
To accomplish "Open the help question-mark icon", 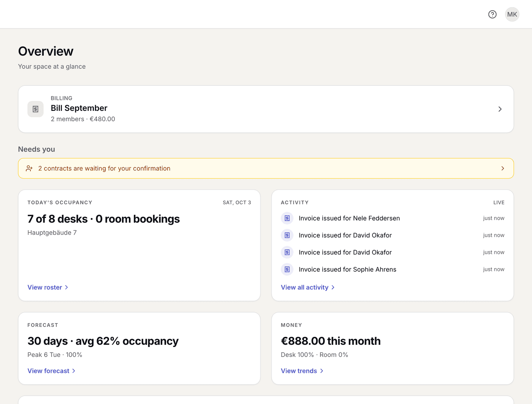I will pos(492,14).
